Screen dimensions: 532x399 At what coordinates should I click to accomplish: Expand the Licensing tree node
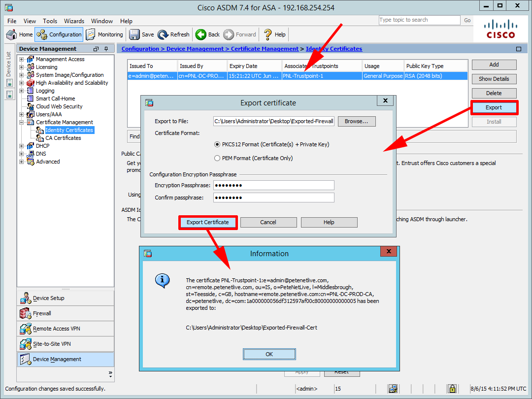[x=21, y=67]
